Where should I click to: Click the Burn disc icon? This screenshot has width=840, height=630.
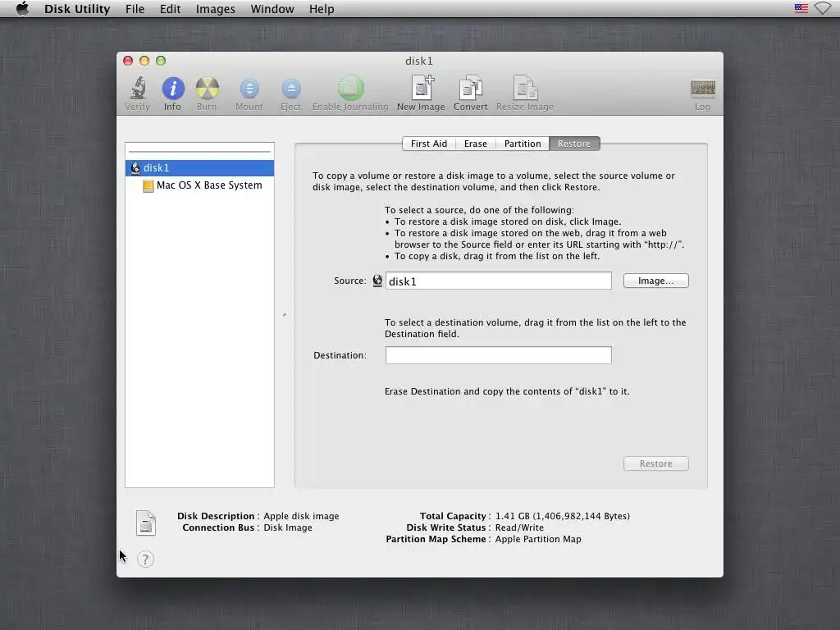coord(208,88)
